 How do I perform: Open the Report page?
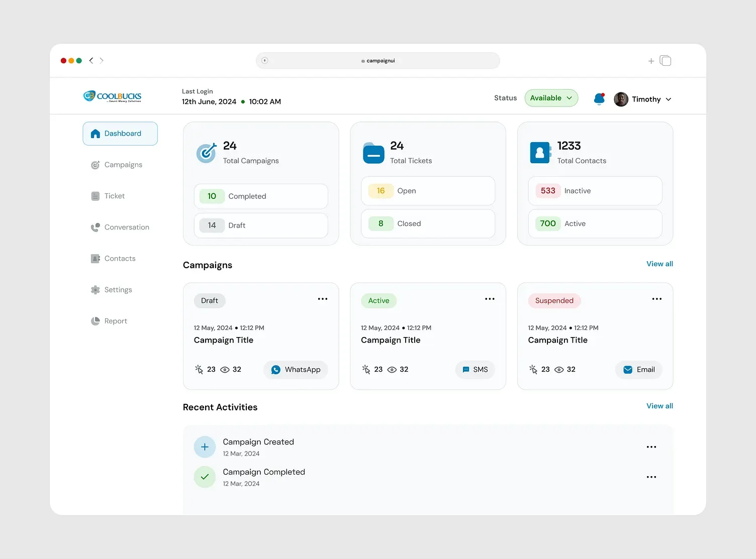pos(109,321)
